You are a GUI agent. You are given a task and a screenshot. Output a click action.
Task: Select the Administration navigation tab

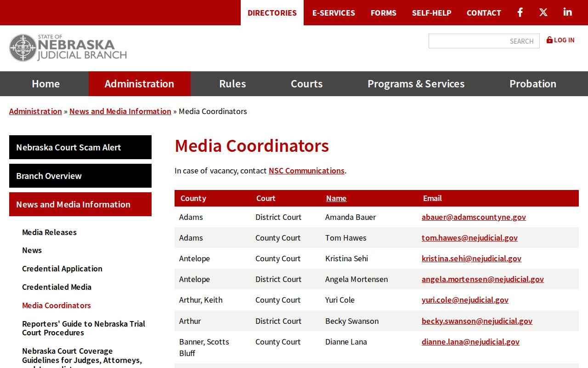pos(139,84)
